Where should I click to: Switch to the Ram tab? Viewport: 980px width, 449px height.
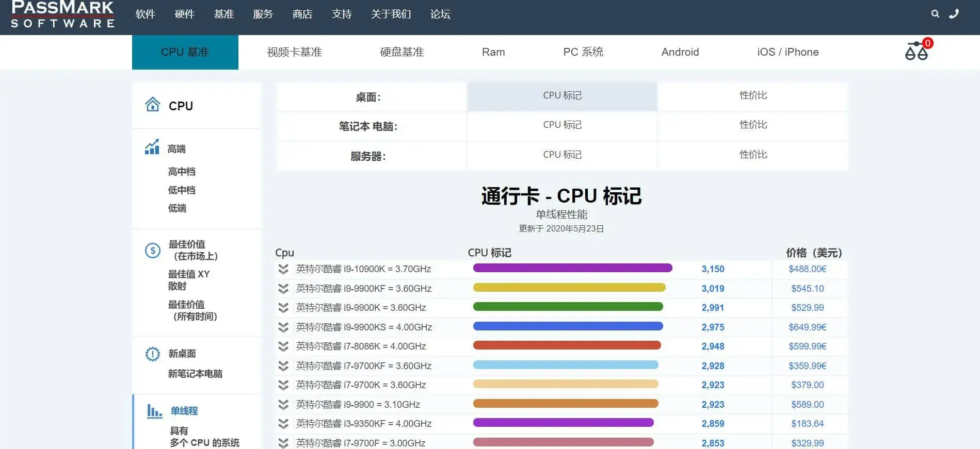493,52
